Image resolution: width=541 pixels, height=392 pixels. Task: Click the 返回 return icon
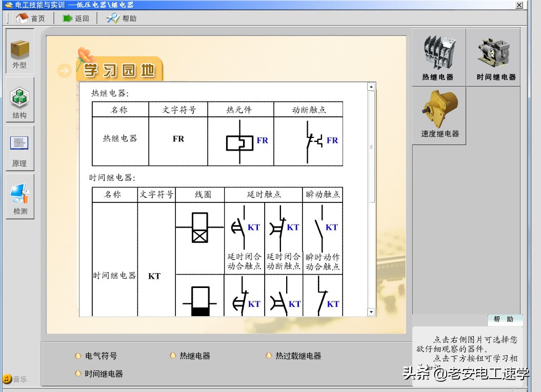[x=73, y=17]
